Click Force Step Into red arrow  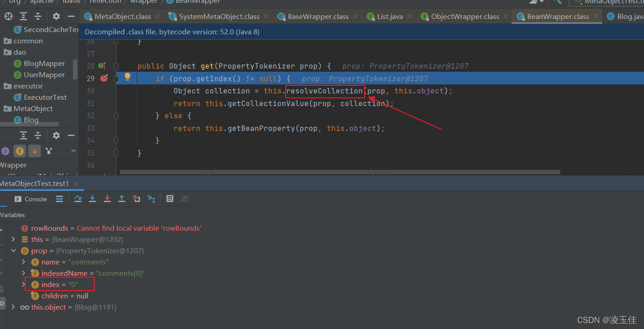[x=107, y=199]
